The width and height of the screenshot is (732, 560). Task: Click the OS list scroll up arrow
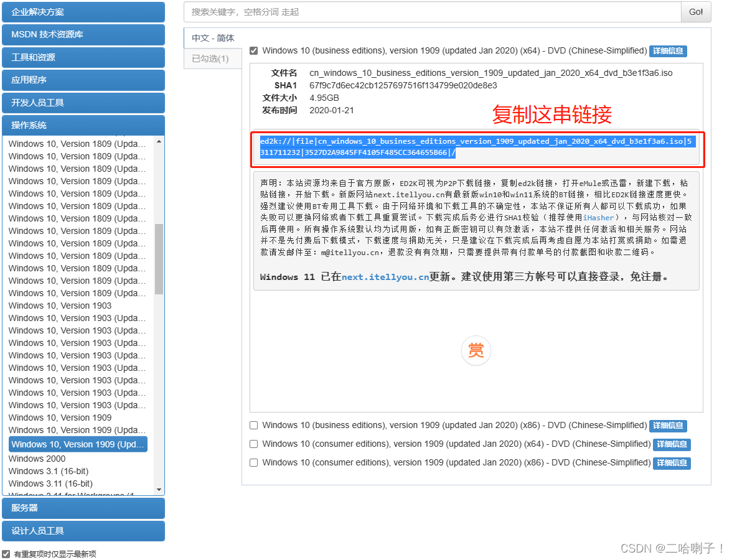[159, 141]
